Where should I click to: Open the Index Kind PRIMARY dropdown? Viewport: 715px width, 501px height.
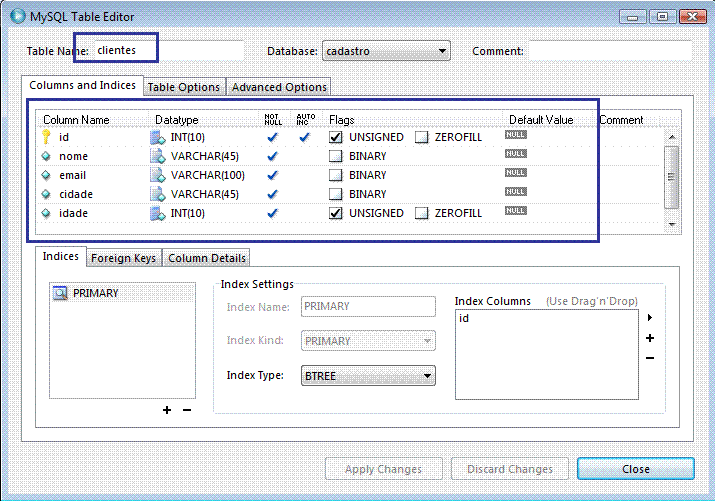368,341
